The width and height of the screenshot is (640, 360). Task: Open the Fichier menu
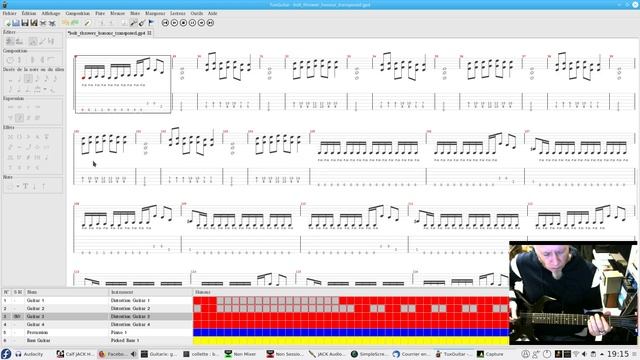coord(9,13)
